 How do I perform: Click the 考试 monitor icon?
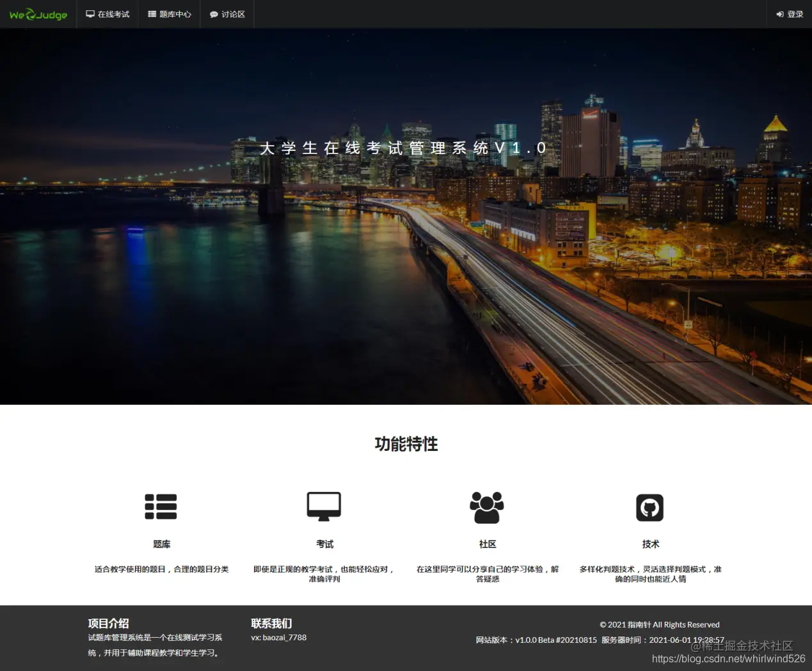tap(324, 507)
